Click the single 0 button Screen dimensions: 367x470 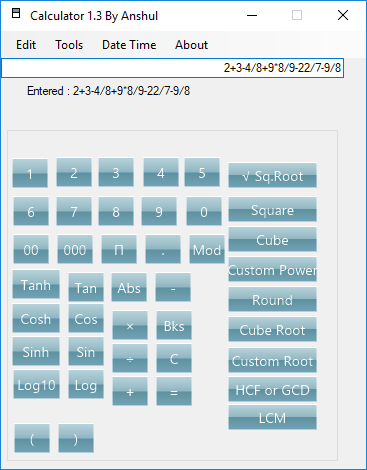(204, 211)
